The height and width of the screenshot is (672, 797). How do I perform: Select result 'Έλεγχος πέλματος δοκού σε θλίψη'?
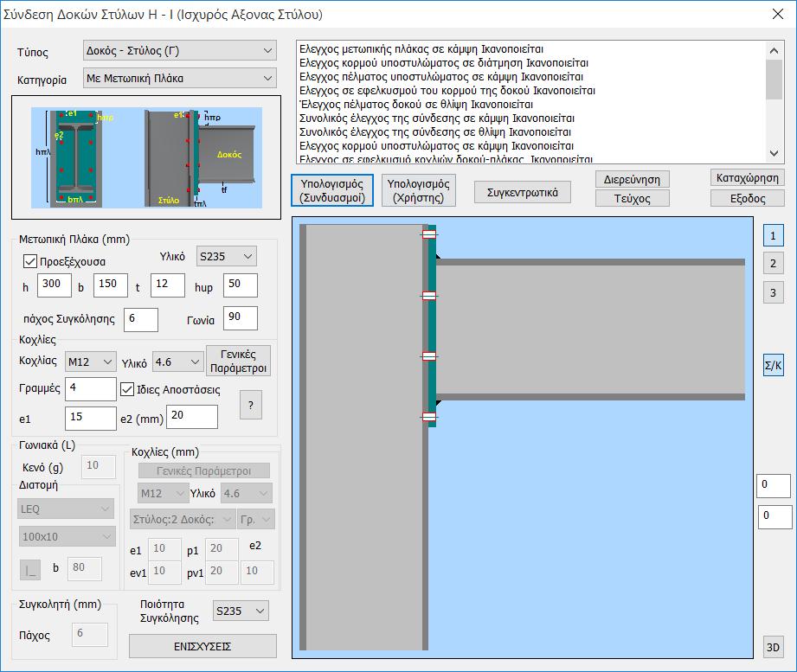415,104
